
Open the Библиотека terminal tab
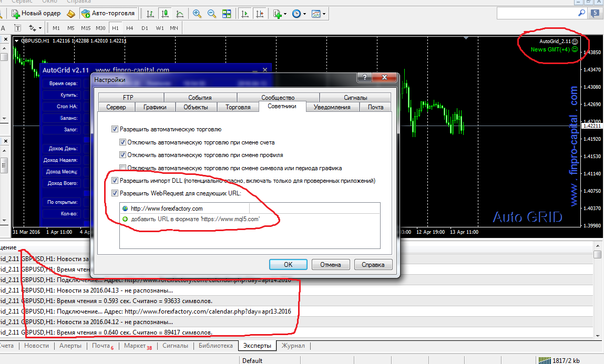[x=216, y=346]
